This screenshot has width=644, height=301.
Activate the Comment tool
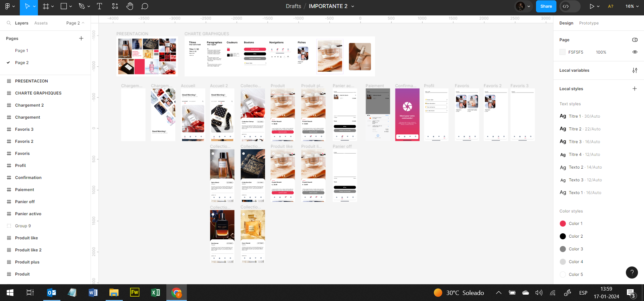point(145,6)
